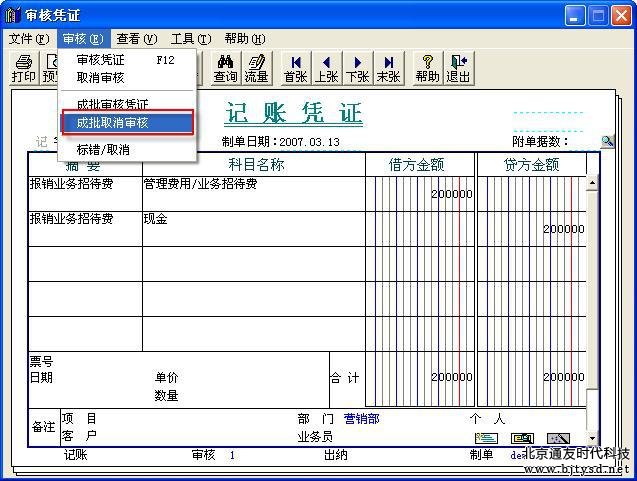Click the magnifier icon beside 附单据数
637x481 pixels.
point(607,141)
